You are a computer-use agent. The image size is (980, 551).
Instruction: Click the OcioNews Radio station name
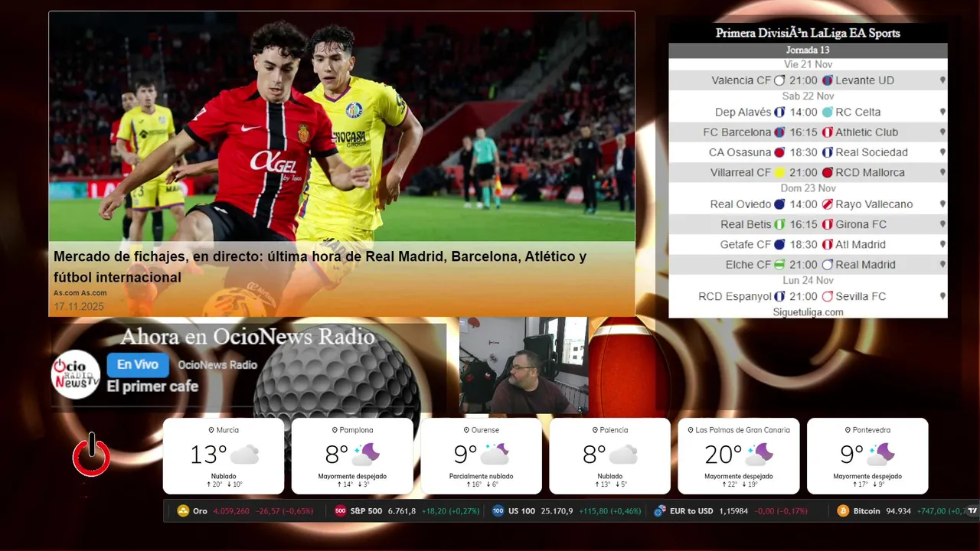217,365
